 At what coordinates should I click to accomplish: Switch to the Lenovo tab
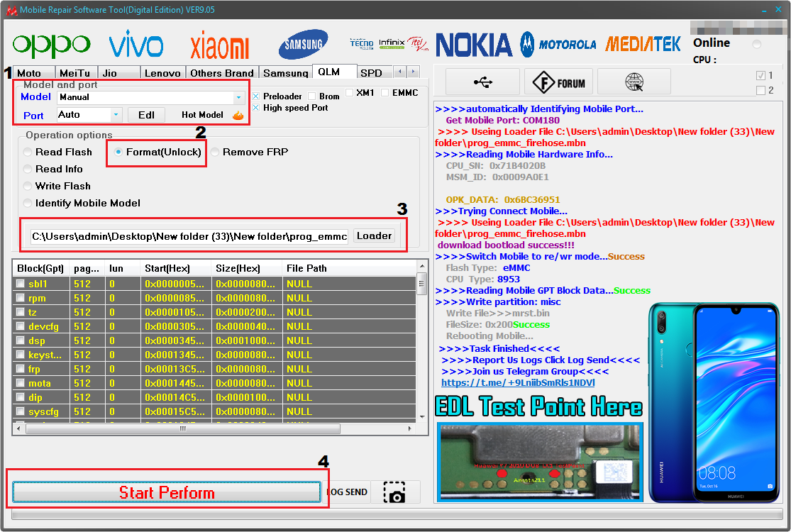pos(162,73)
